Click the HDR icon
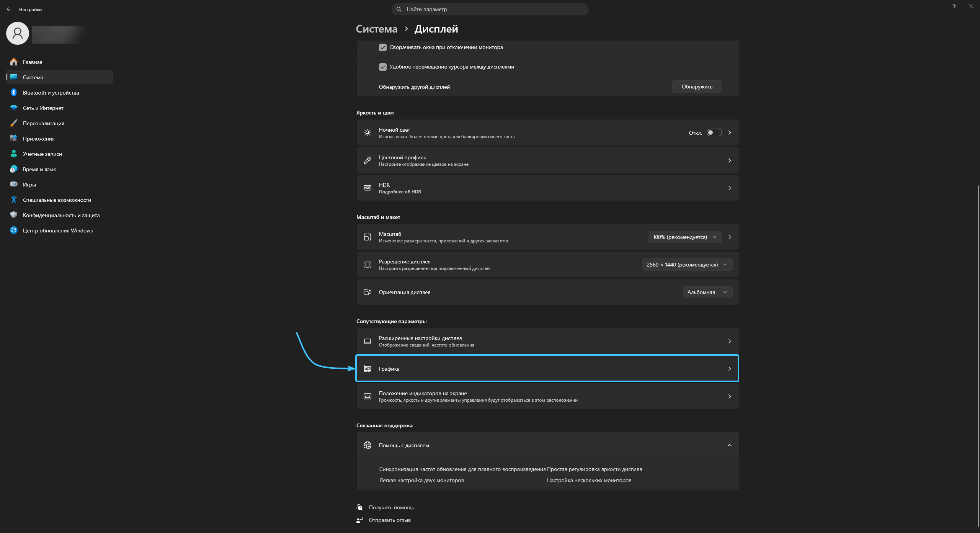980x533 pixels. [x=367, y=188]
